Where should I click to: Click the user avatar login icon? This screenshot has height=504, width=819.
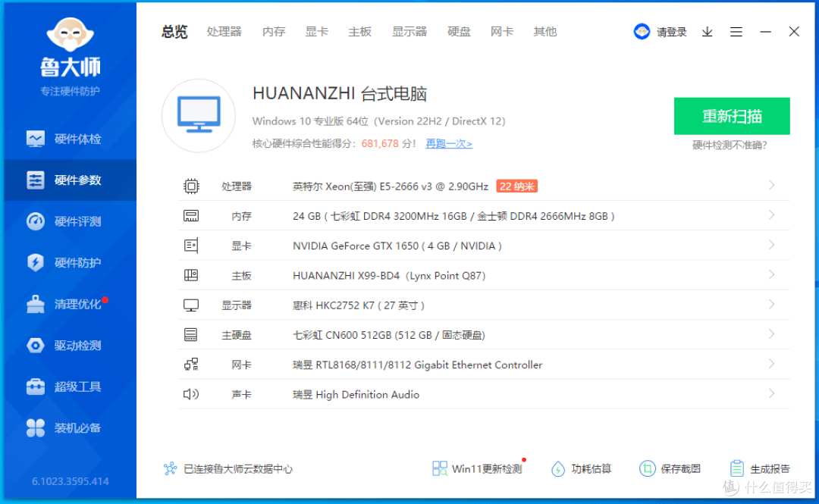(x=642, y=32)
